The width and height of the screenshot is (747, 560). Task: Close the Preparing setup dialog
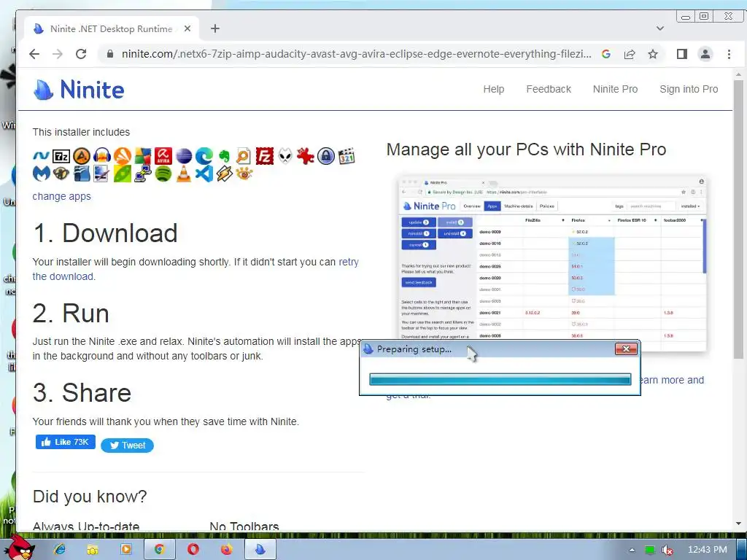(626, 349)
